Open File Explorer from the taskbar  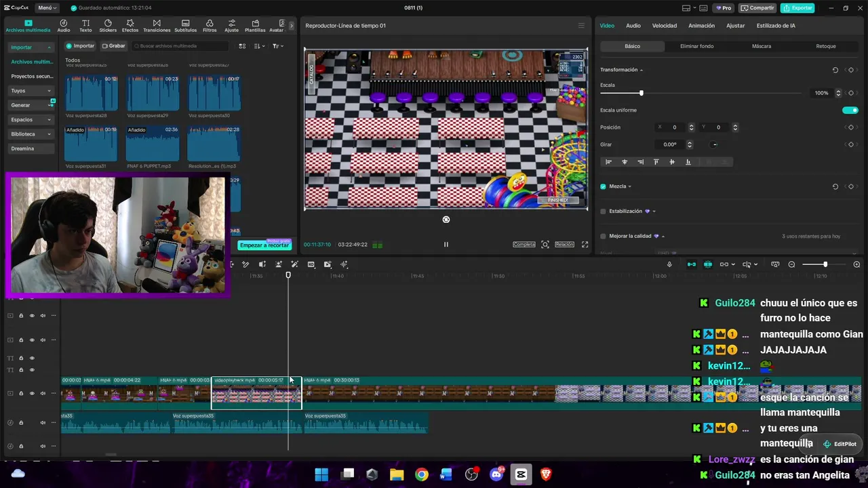tap(397, 474)
